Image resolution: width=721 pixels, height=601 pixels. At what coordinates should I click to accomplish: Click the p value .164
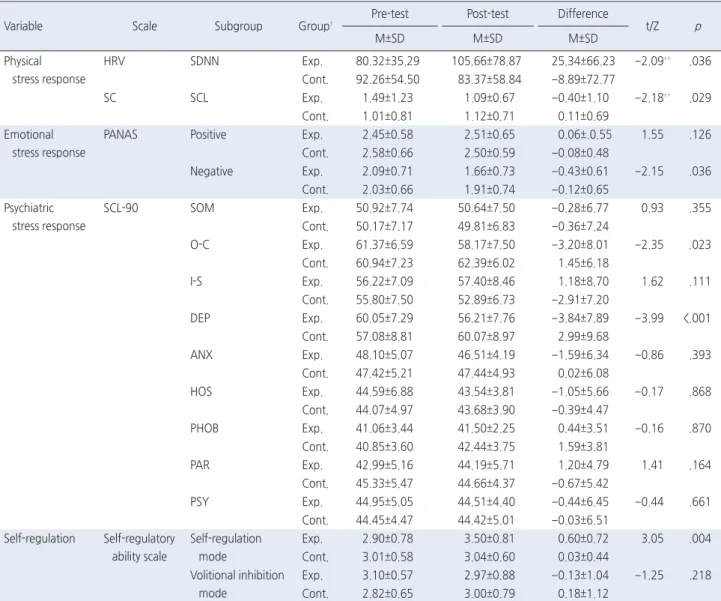tap(700, 465)
